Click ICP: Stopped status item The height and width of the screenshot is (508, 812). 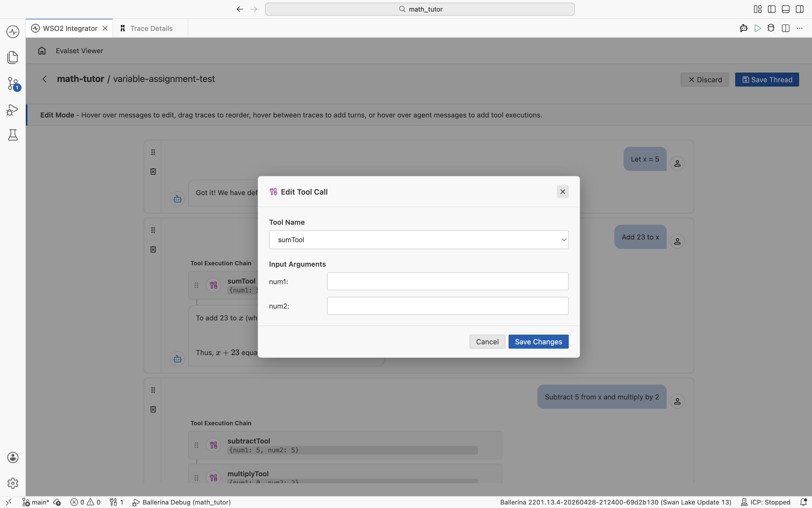[x=765, y=502]
